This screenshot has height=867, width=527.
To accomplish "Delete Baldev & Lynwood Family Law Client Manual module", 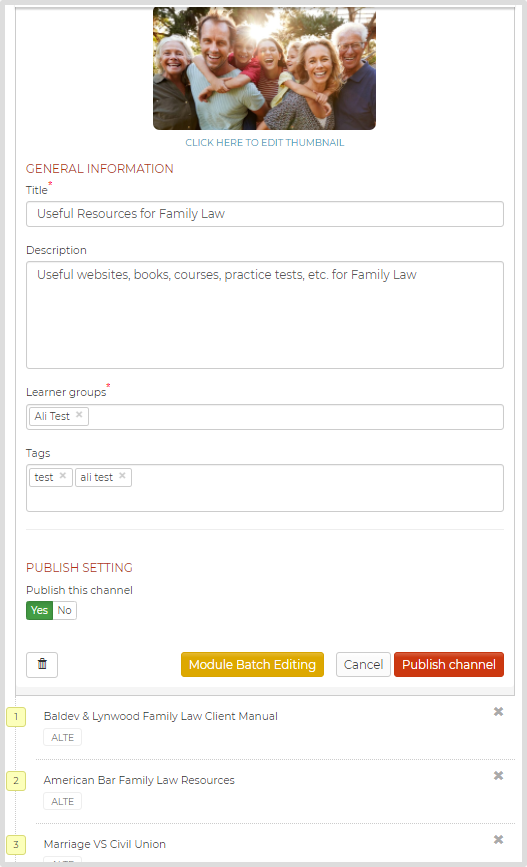I will pos(498,712).
